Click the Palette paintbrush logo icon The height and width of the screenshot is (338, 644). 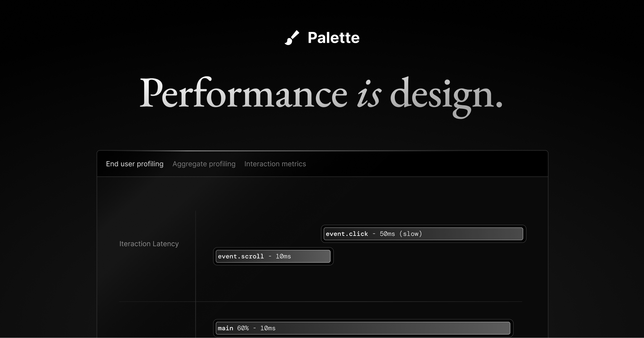[x=292, y=38]
